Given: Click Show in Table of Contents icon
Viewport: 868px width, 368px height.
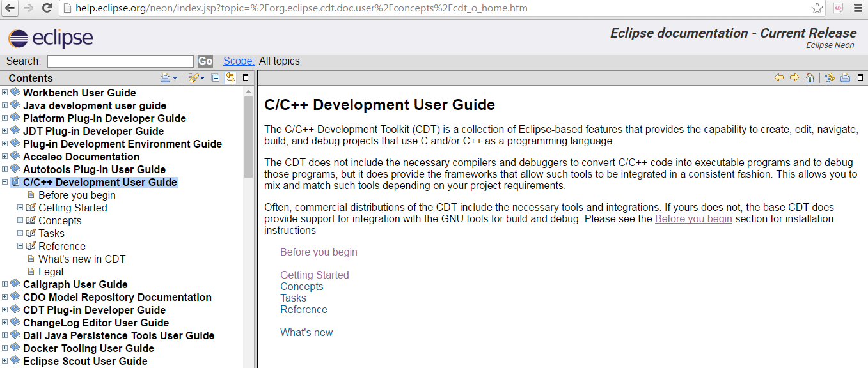Looking at the screenshot, I should coord(830,78).
